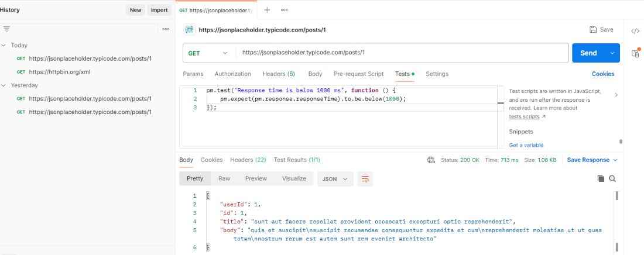
Task: Click the Import button
Action: pos(159,10)
